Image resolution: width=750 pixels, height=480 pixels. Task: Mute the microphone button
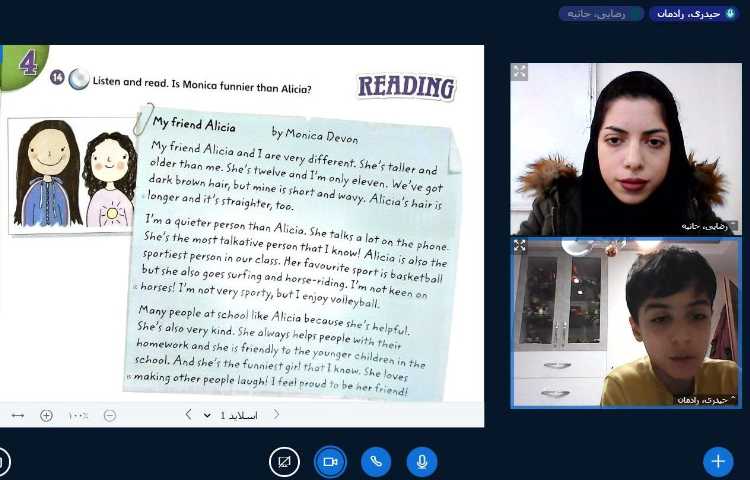coord(422,461)
